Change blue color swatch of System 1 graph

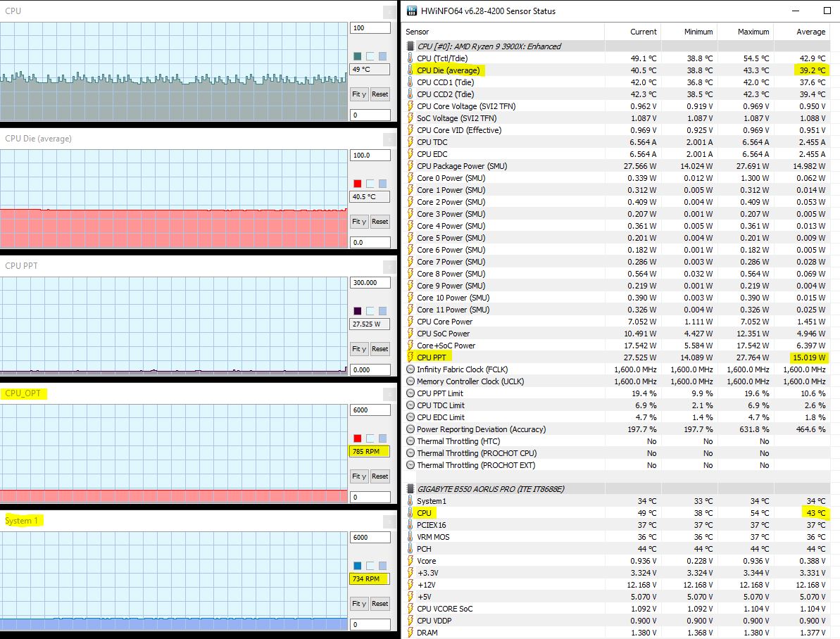point(357,566)
